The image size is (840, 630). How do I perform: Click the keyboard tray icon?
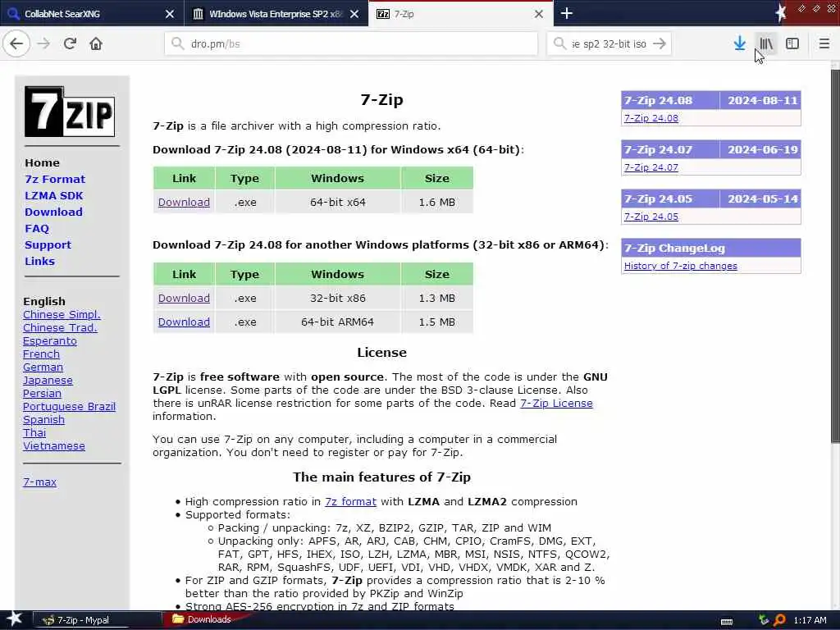[727, 621]
